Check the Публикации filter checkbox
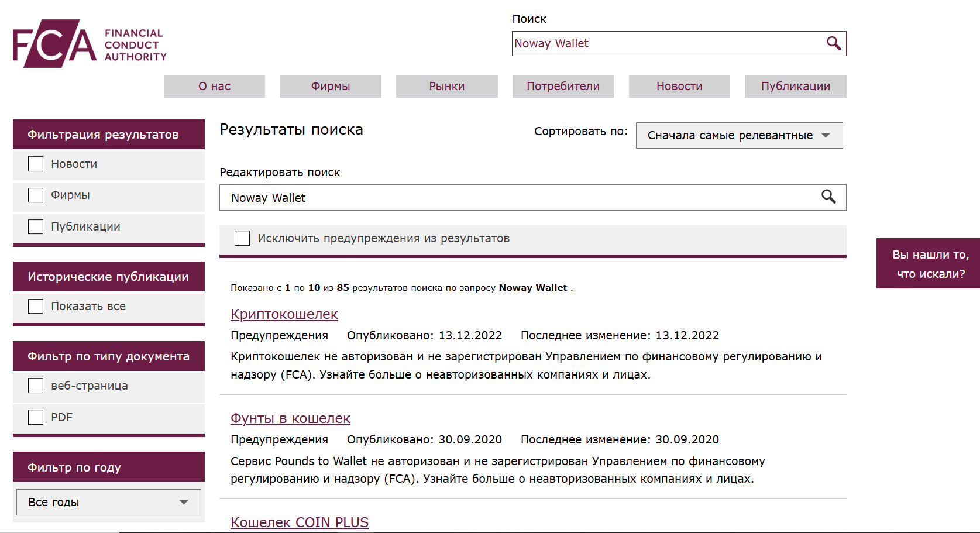Viewport: 980px width, 533px height. click(36, 226)
